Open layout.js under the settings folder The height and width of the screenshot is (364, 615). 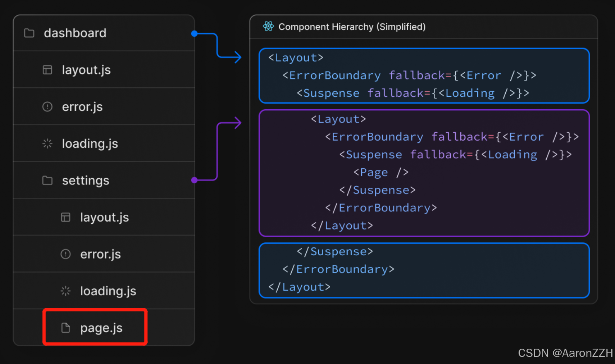tap(105, 218)
